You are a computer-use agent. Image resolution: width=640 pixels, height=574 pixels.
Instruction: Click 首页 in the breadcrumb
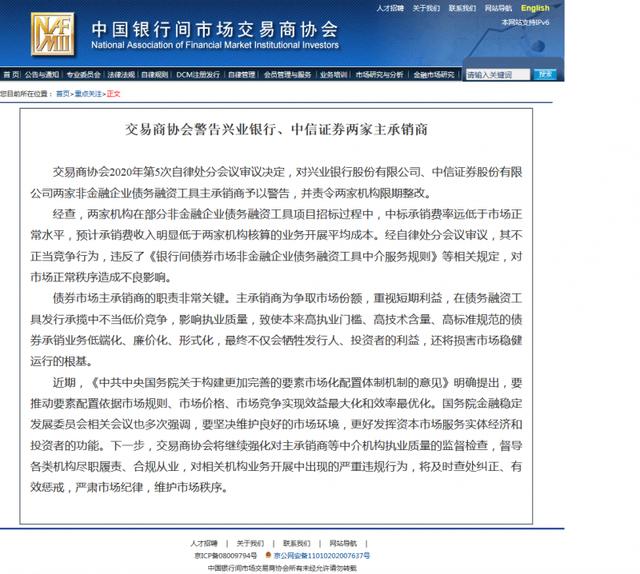62,93
